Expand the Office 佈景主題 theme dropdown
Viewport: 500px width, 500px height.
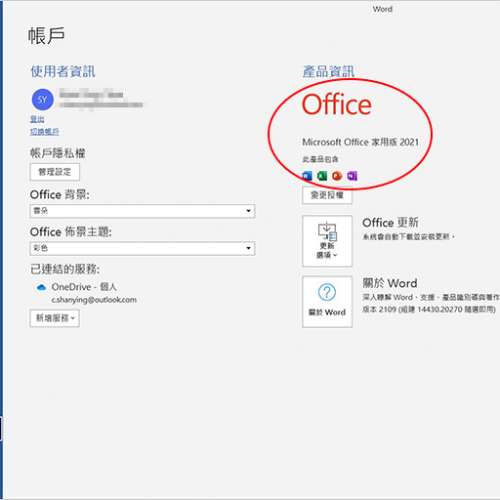click(x=142, y=248)
